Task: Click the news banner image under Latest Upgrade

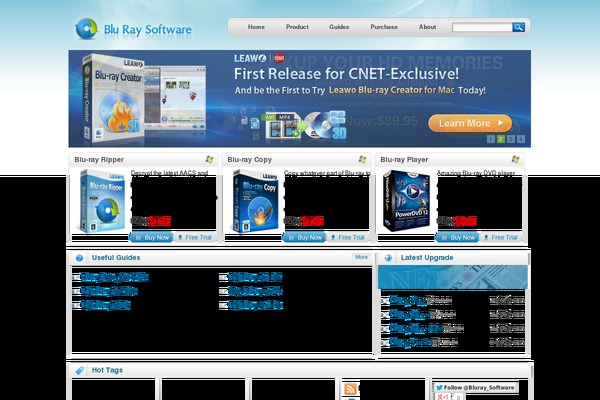Action: pos(453,277)
